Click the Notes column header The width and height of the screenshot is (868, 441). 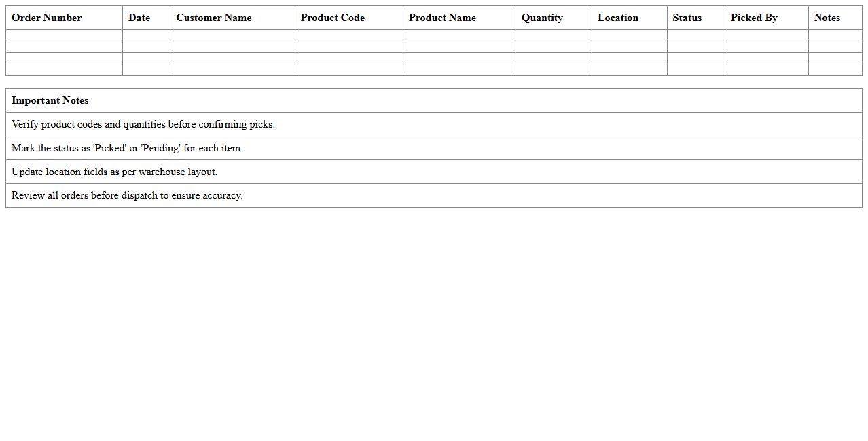827,18
